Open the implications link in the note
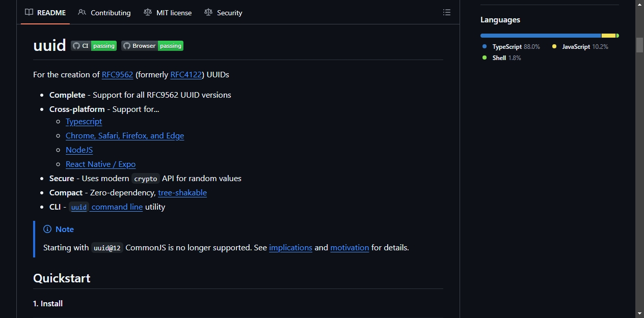 290,247
